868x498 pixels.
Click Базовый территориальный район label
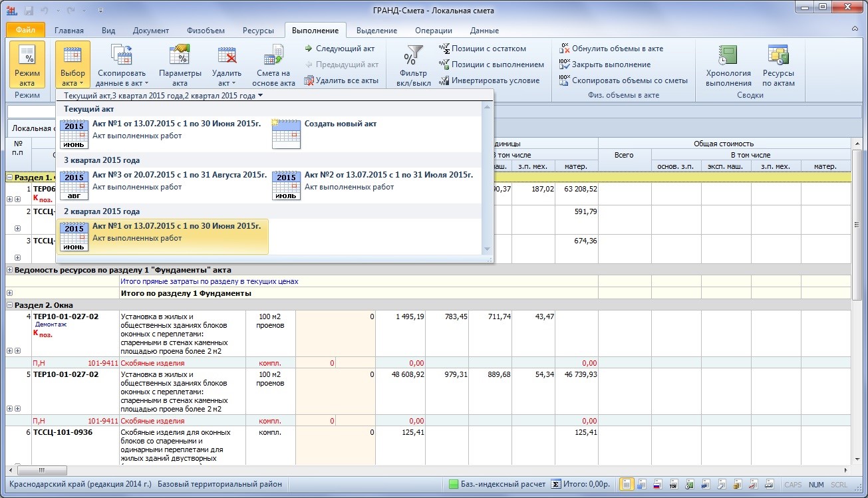coord(220,484)
